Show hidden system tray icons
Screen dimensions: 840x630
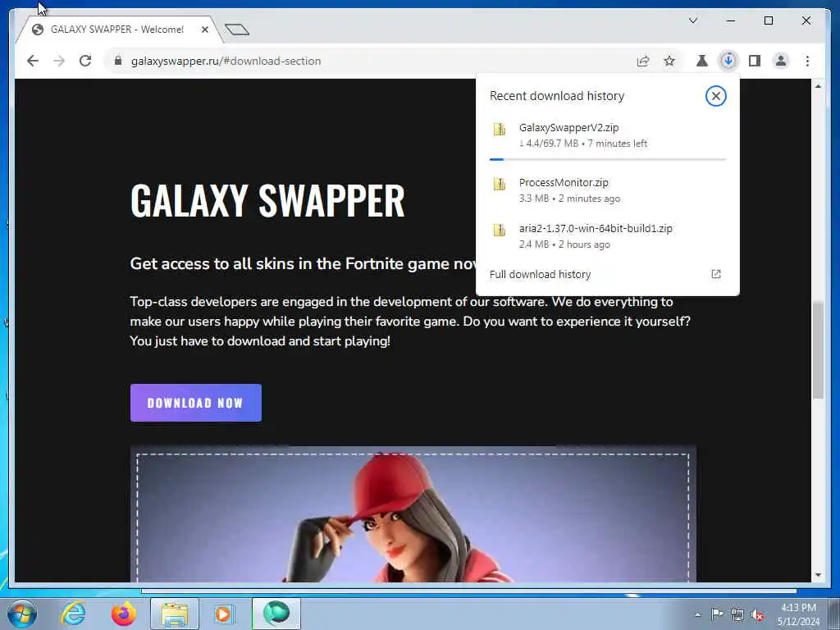pyautogui.click(x=697, y=614)
